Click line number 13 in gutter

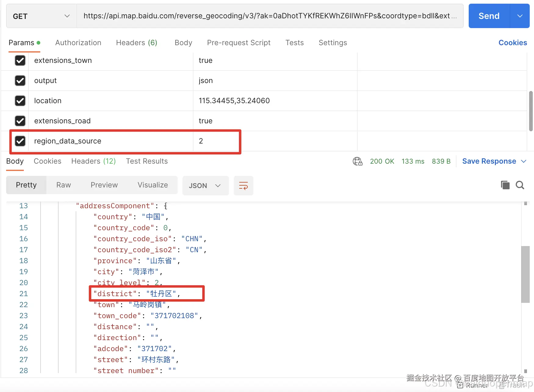coord(23,206)
